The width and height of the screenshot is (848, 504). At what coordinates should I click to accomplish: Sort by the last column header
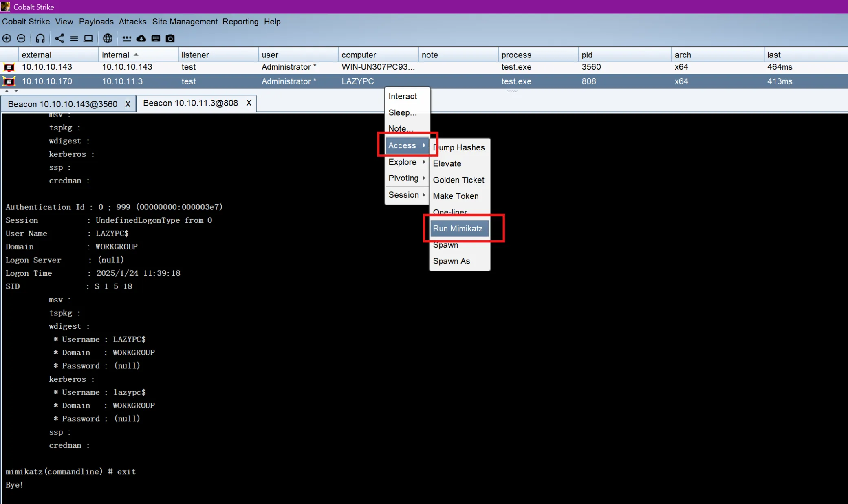click(x=806, y=55)
